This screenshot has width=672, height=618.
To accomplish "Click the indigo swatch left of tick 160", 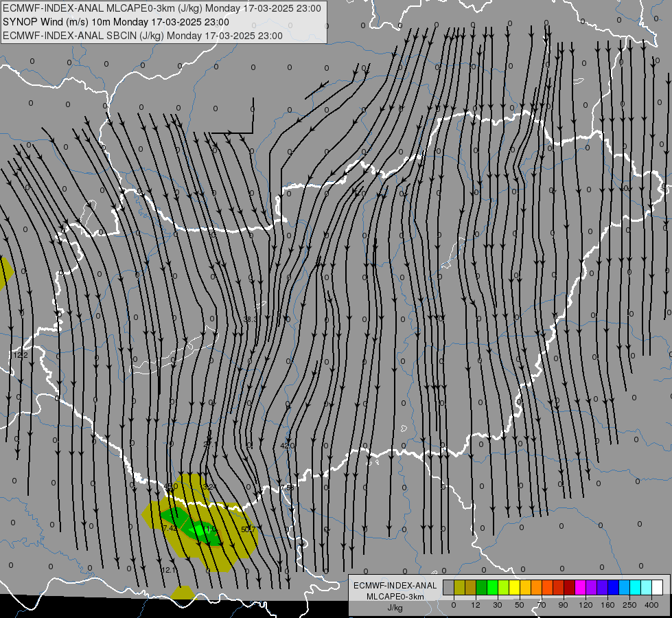I will [603, 587].
